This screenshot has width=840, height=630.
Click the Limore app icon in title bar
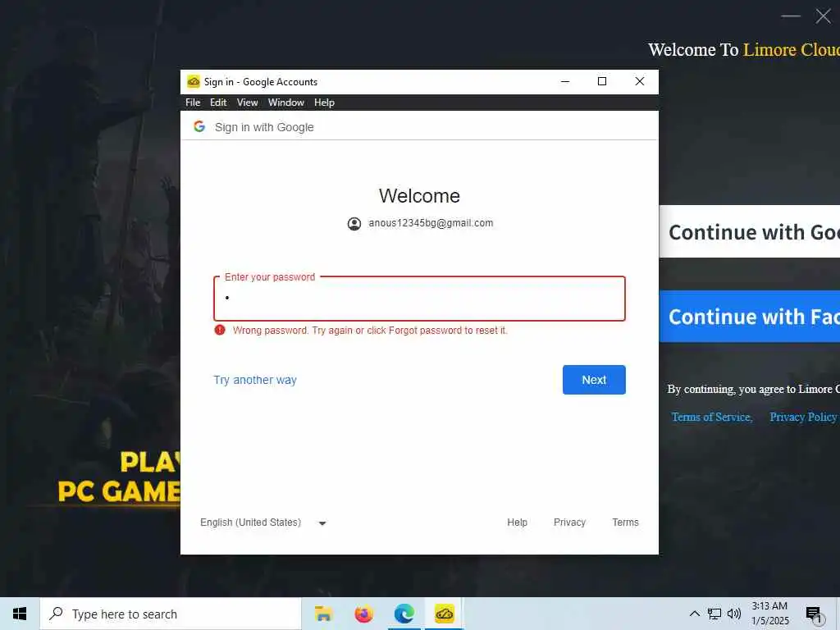click(x=194, y=81)
